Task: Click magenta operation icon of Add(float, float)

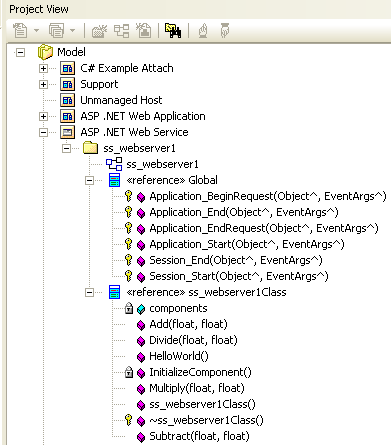Action: click(141, 325)
